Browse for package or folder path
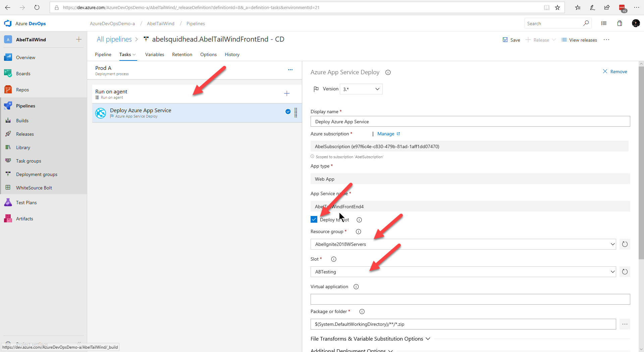Screen dimensions: 644x352 tap(625, 324)
